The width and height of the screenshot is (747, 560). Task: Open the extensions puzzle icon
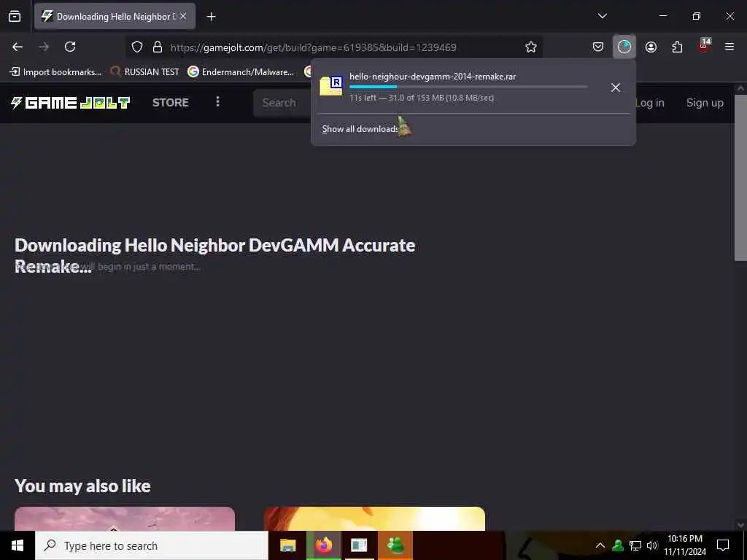pyautogui.click(x=677, y=47)
